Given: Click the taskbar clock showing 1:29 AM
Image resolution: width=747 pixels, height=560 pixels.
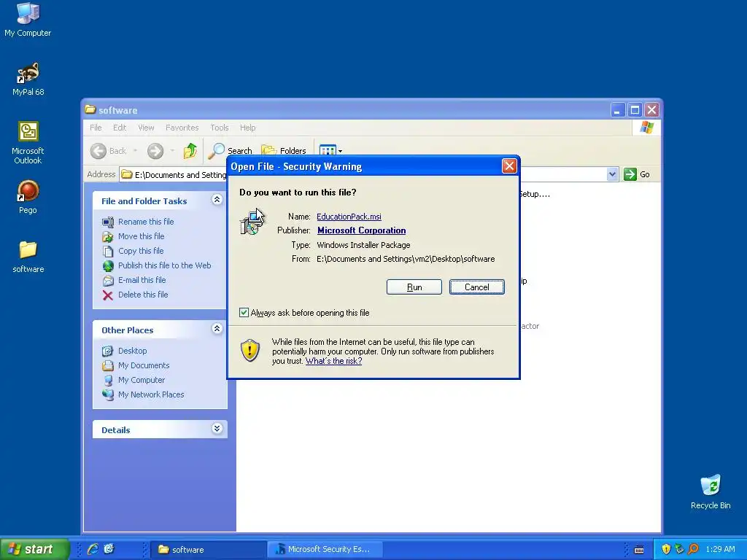Looking at the screenshot, I should click(720, 550).
